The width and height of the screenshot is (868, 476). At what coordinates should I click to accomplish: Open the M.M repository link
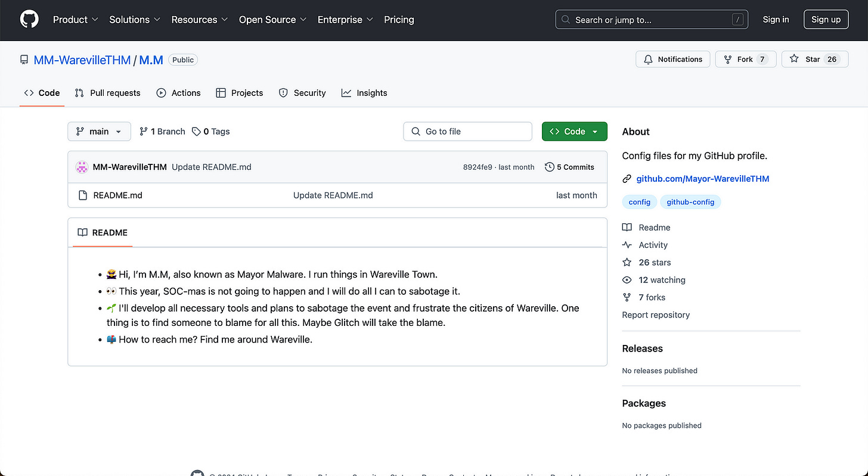coord(151,60)
